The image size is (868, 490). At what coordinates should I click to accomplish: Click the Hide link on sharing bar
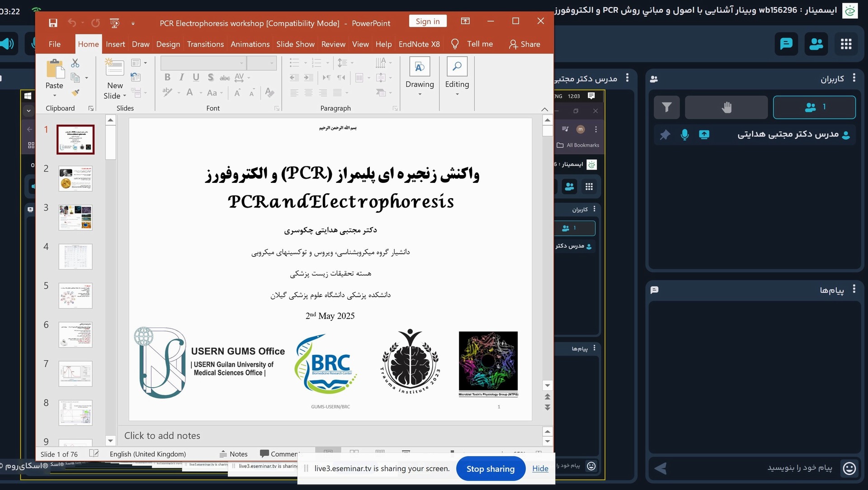click(x=540, y=469)
